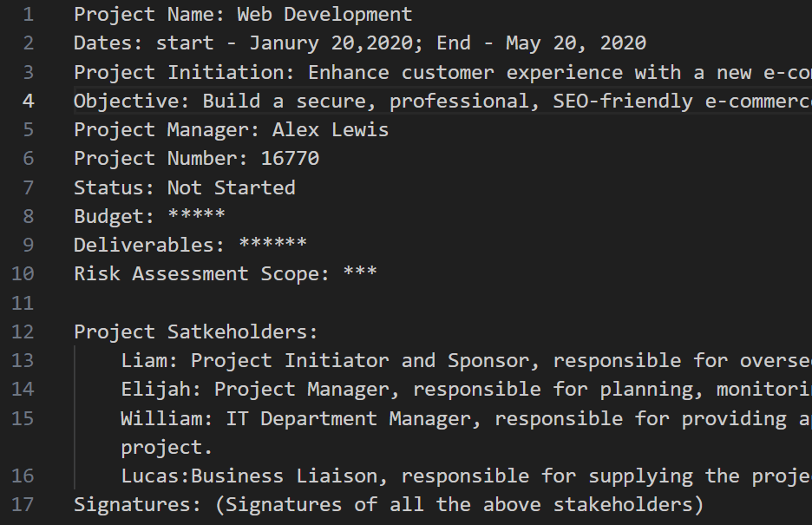Click line number 12 in gutter
Screen dimensions: 812x525
pos(23,331)
